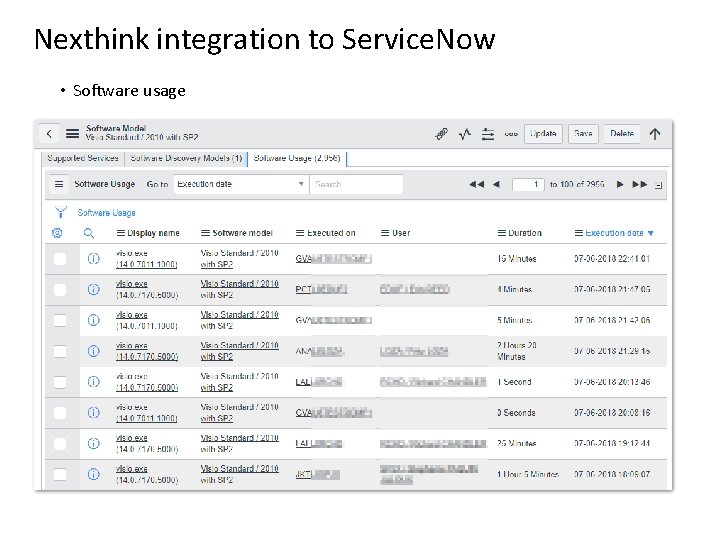720x540 pixels.
Task: Open the Display name column menu
Action: 121,233
